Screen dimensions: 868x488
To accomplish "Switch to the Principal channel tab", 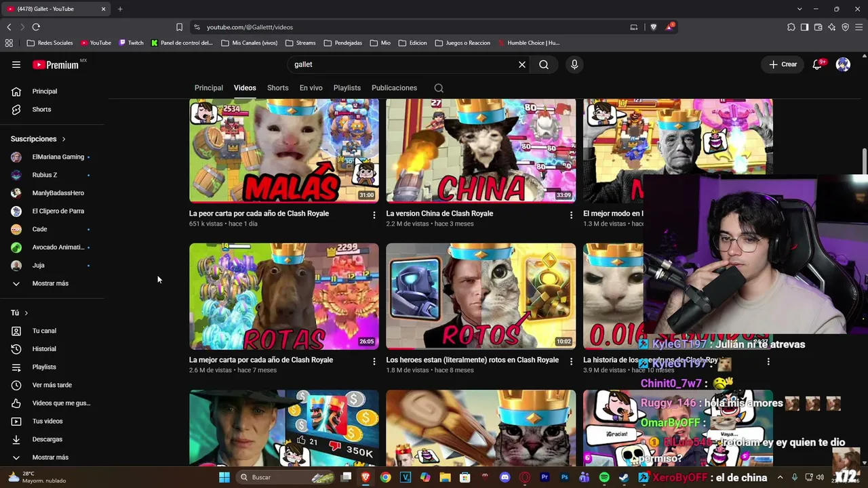I will pyautogui.click(x=209, y=88).
